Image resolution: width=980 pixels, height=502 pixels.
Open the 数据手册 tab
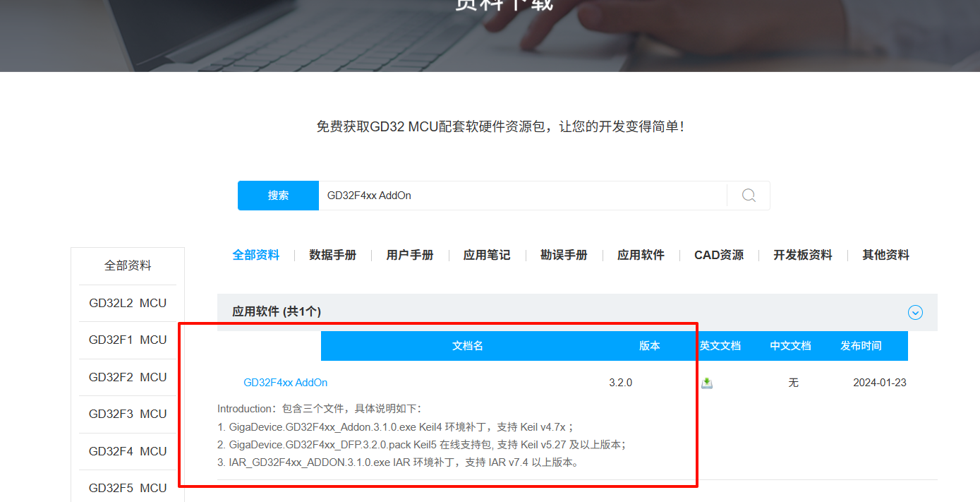(x=332, y=255)
